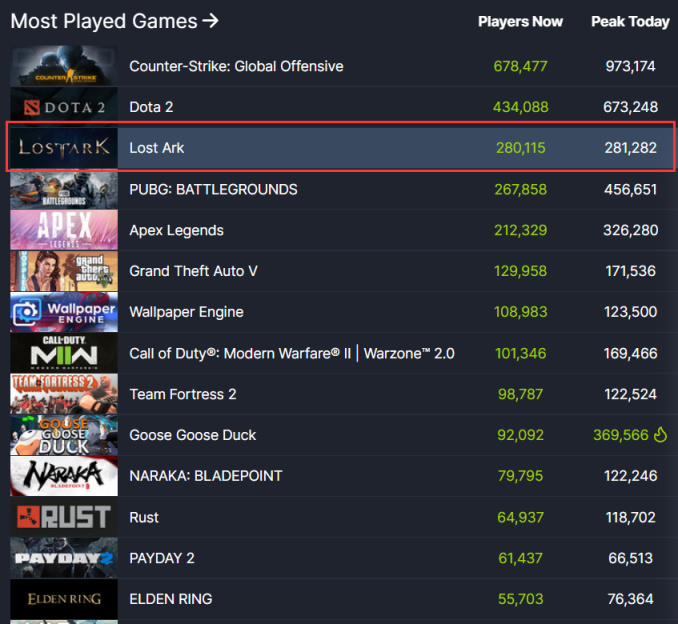Select the Rust logo thumbnail
678x624 pixels.
[64, 517]
